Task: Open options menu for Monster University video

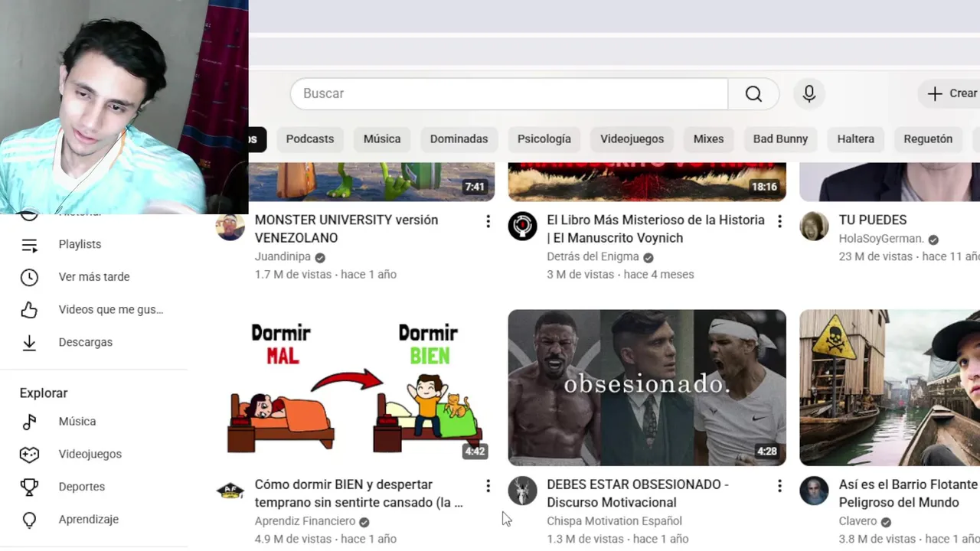Action: tap(488, 221)
